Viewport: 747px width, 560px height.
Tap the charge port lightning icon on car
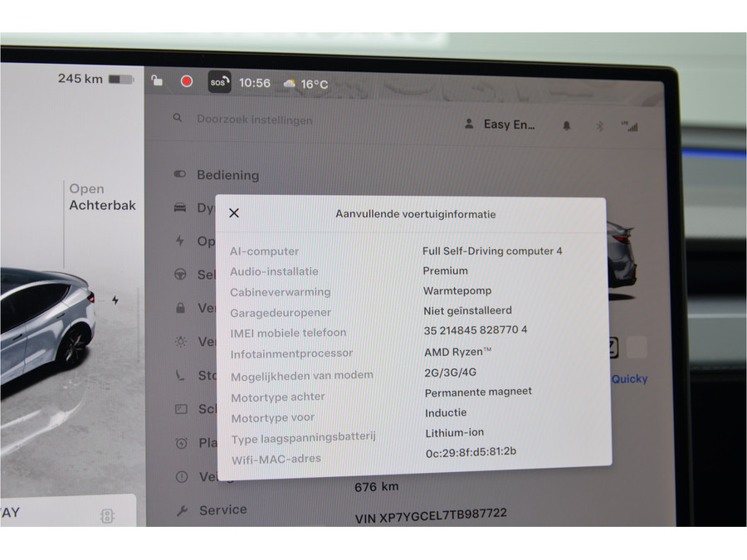pos(115,300)
